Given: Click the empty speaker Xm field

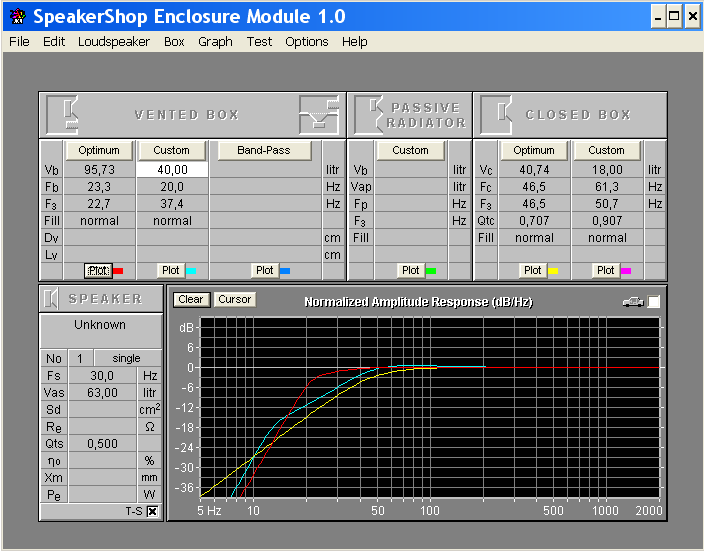Looking at the screenshot, I should click(x=102, y=478).
